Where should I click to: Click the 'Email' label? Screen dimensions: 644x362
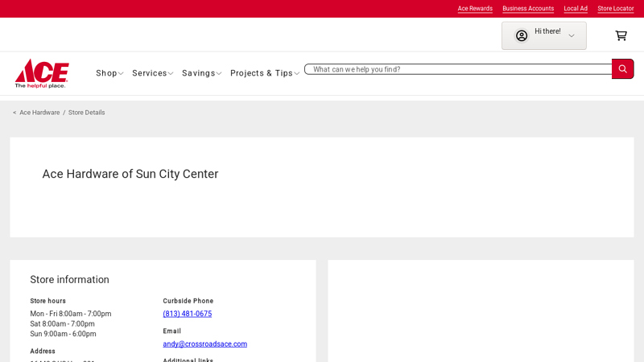171,331
